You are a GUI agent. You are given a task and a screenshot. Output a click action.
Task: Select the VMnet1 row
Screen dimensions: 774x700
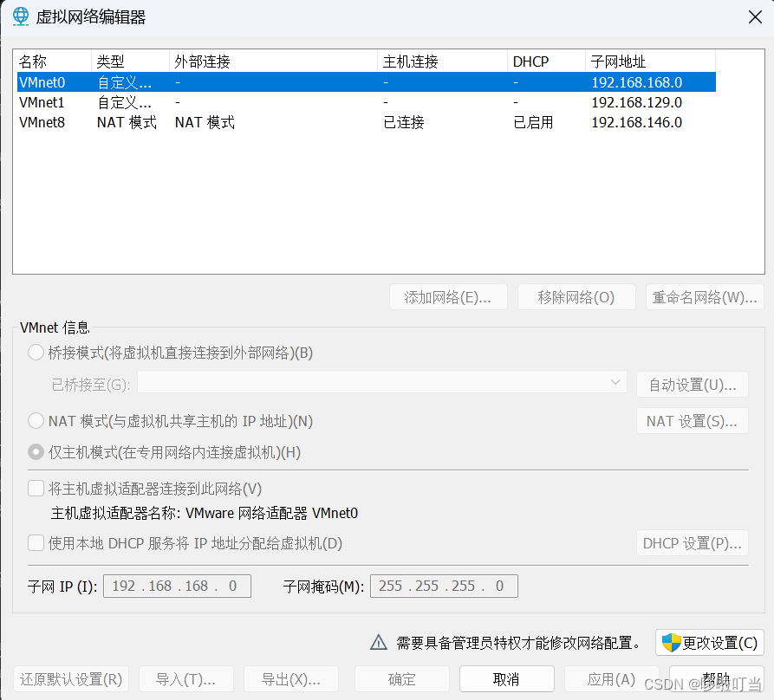point(367,102)
